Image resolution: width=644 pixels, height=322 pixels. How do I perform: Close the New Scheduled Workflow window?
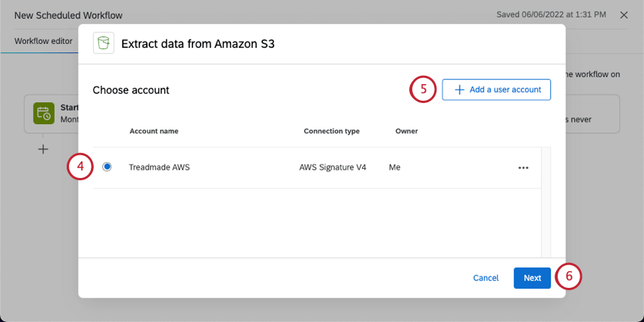[x=624, y=15]
